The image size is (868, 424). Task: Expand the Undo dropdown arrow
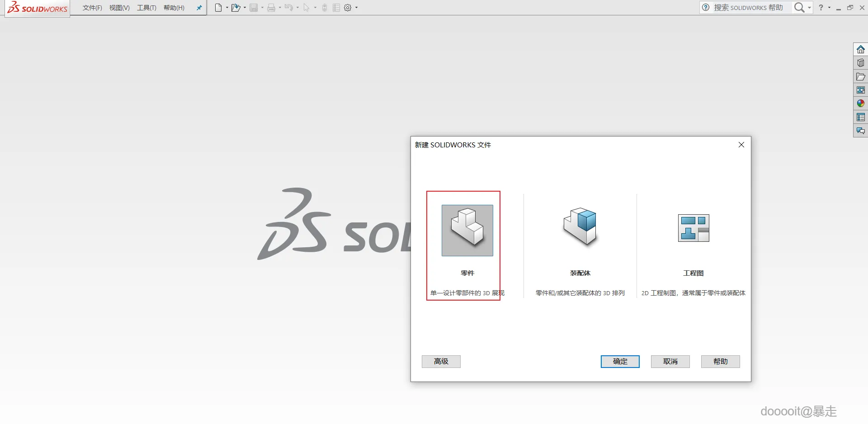[x=297, y=8]
